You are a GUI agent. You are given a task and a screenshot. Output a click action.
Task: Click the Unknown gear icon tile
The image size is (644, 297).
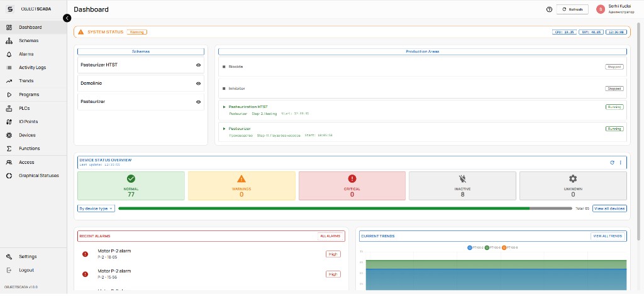[x=573, y=178]
